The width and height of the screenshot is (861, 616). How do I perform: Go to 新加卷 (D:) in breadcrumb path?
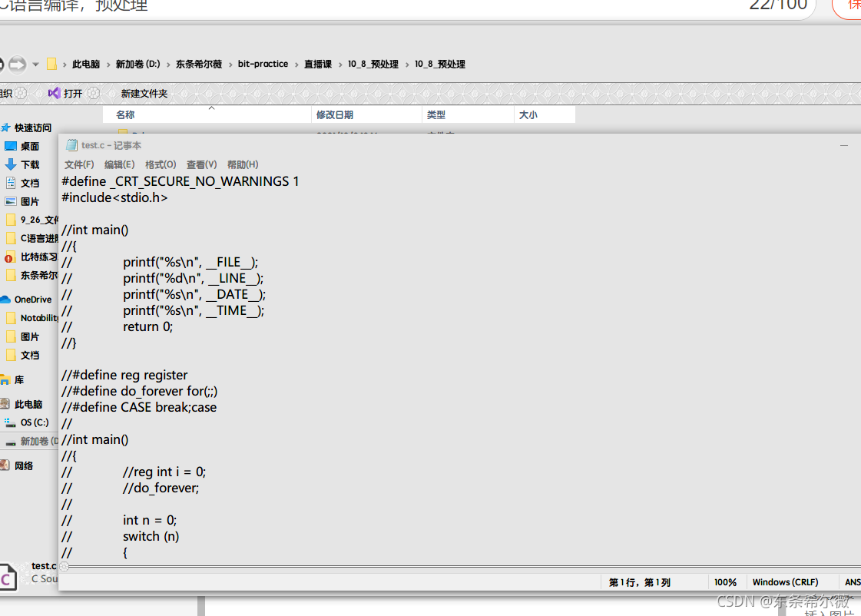click(137, 65)
